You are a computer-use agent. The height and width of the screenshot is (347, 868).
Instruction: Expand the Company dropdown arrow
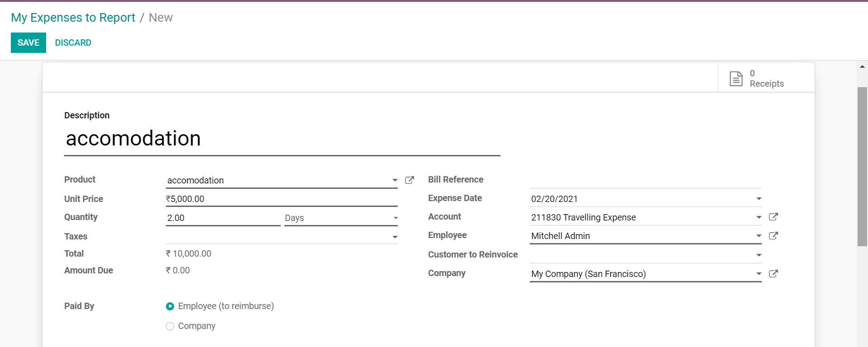click(x=759, y=274)
